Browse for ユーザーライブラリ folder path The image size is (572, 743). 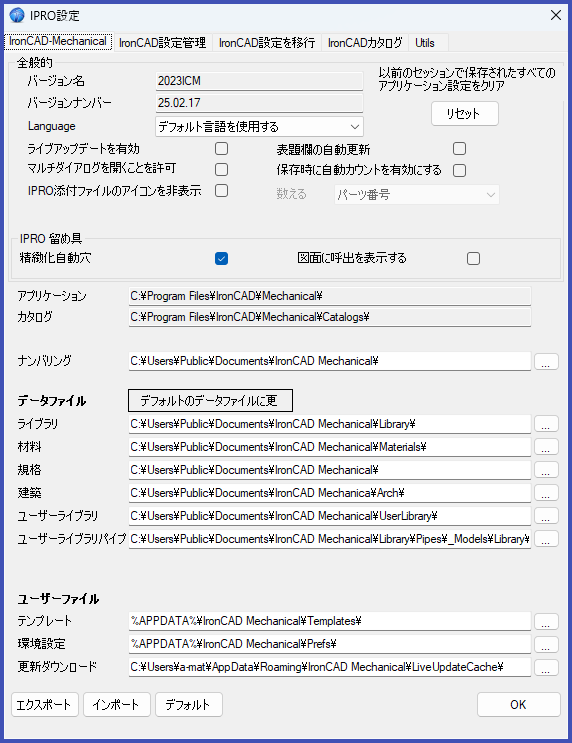point(546,516)
